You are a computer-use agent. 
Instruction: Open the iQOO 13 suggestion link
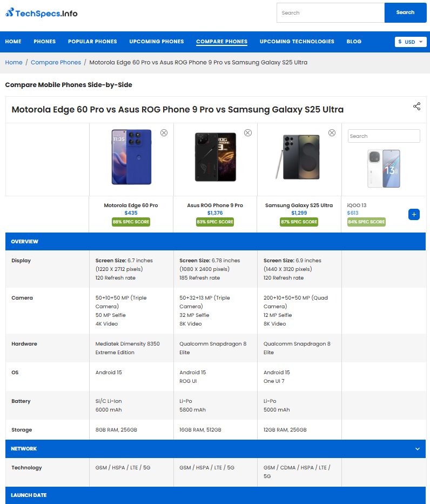357,205
